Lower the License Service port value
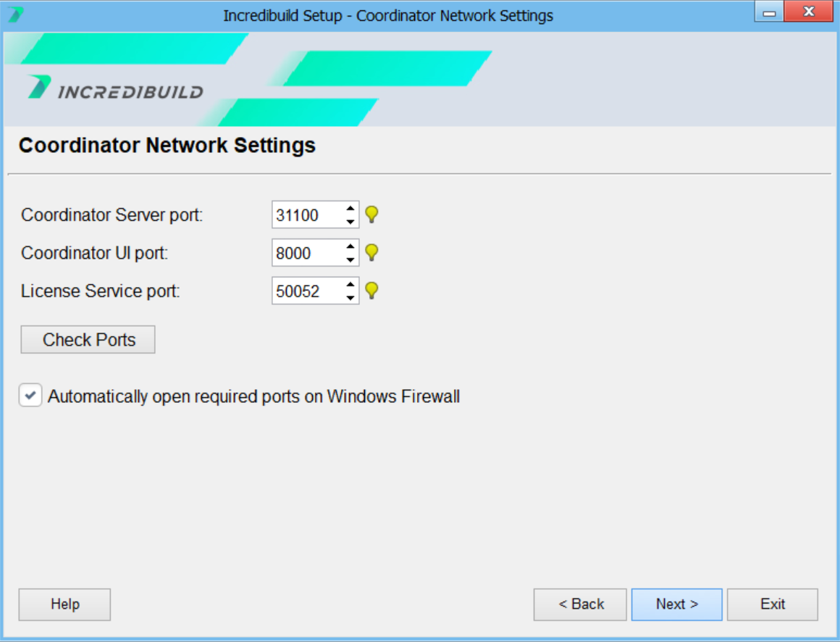Viewport: 840px width, 642px height. (350, 297)
